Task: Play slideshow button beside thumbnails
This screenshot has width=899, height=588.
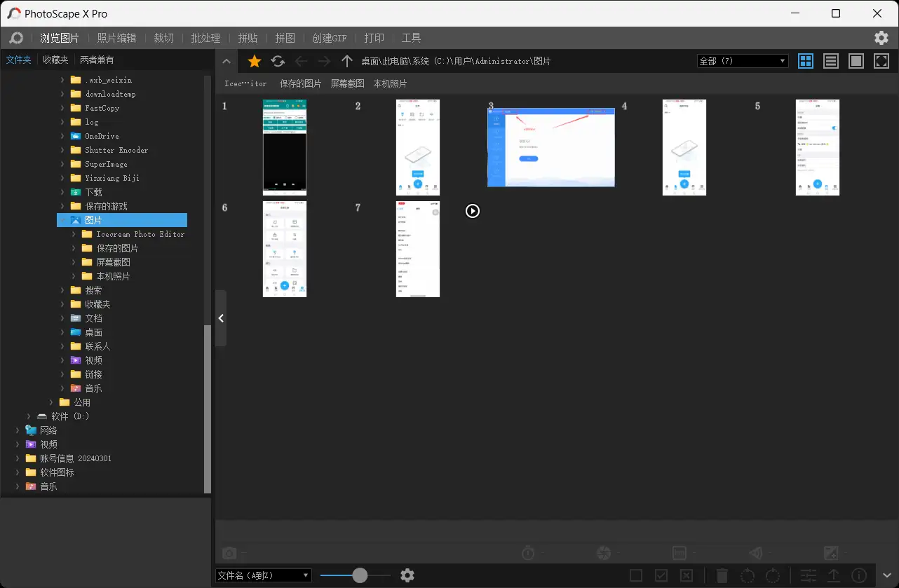Action: click(473, 211)
